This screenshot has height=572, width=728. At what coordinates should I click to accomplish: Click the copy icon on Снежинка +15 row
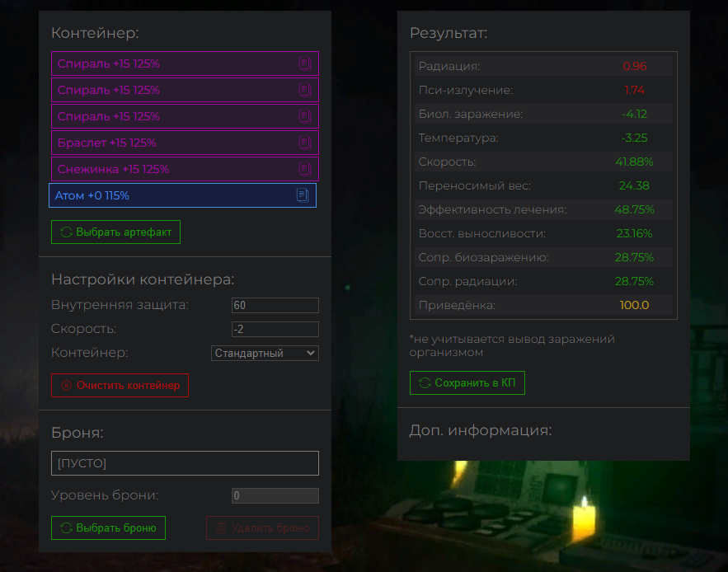click(304, 169)
